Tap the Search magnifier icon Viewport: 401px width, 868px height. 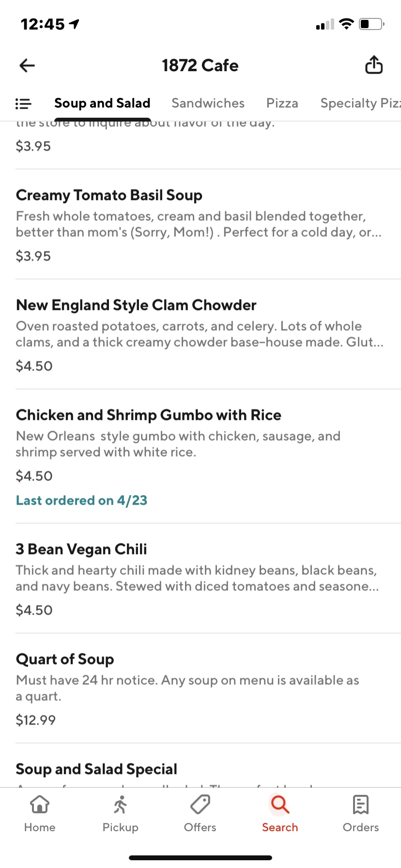pos(280,805)
